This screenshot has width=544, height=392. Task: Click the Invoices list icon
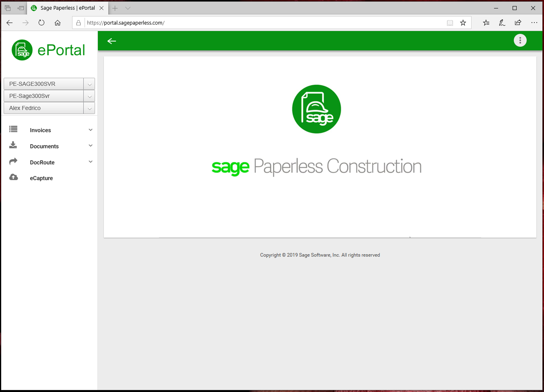(13, 129)
